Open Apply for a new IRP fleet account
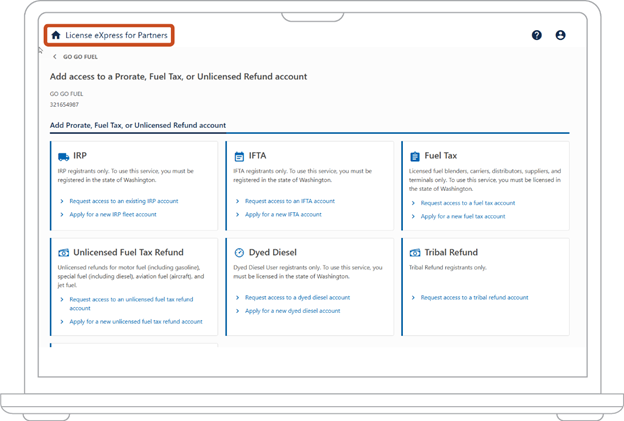Screen dimensions: 624x421 (x=113, y=214)
